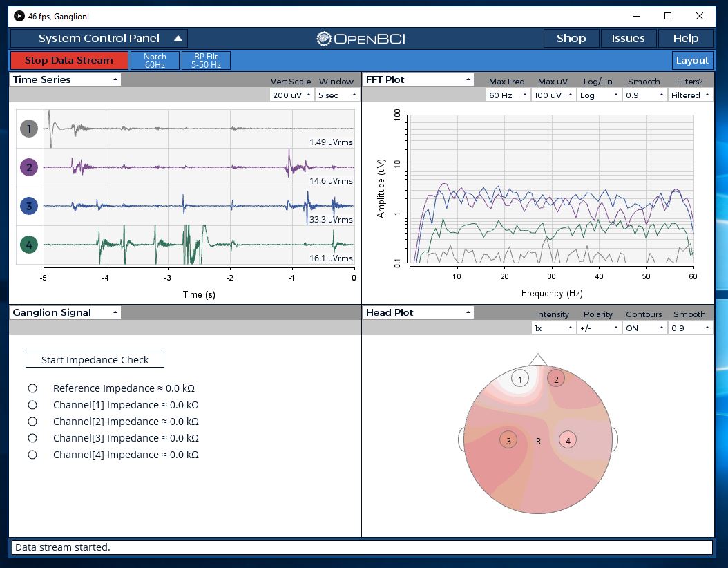The image size is (728, 568).
Task: Select Channel[3] Impedance radio button
Action: [x=32, y=438]
